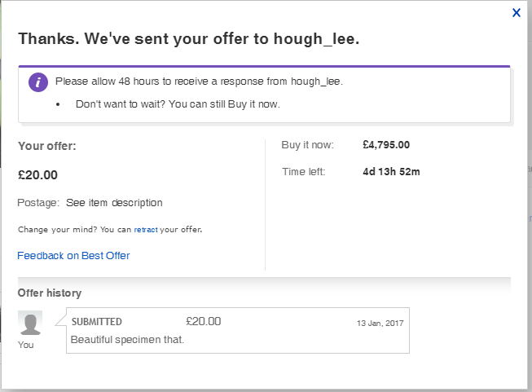
Task: Select the grey user avatar in Offer history
Action: tap(30, 324)
